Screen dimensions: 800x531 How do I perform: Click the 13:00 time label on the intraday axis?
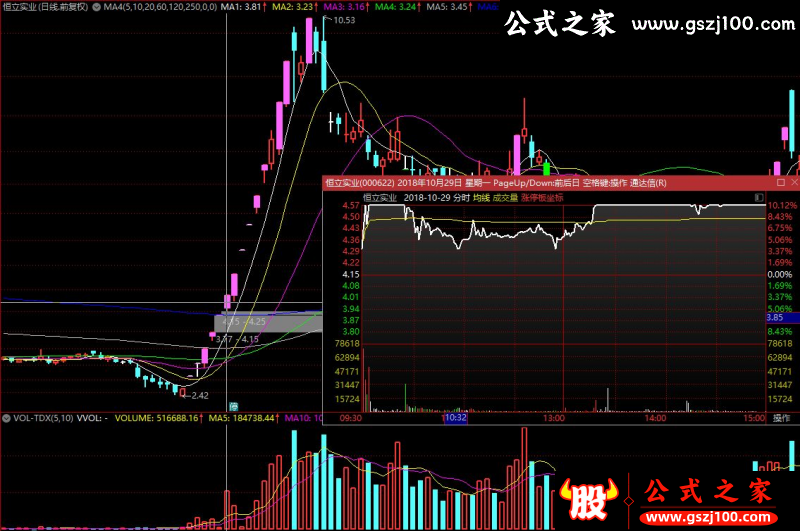pyautogui.click(x=554, y=418)
